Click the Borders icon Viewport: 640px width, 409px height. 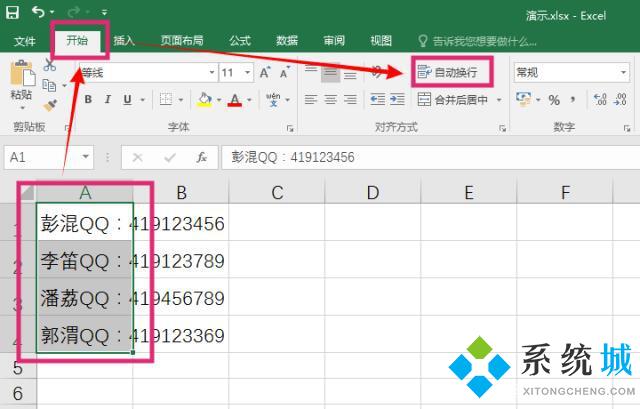pyautogui.click(x=166, y=99)
